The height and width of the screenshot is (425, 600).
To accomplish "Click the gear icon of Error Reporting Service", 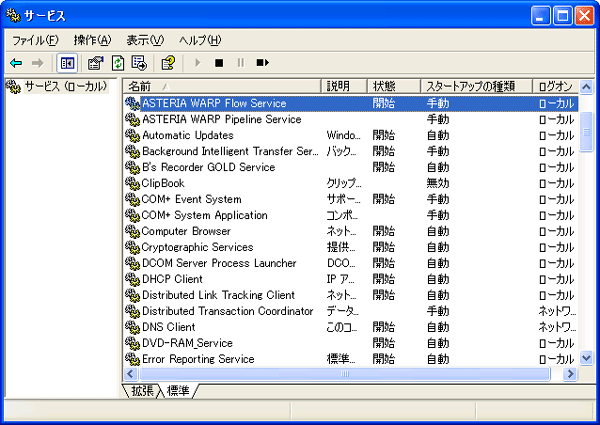I will coord(132,359).
